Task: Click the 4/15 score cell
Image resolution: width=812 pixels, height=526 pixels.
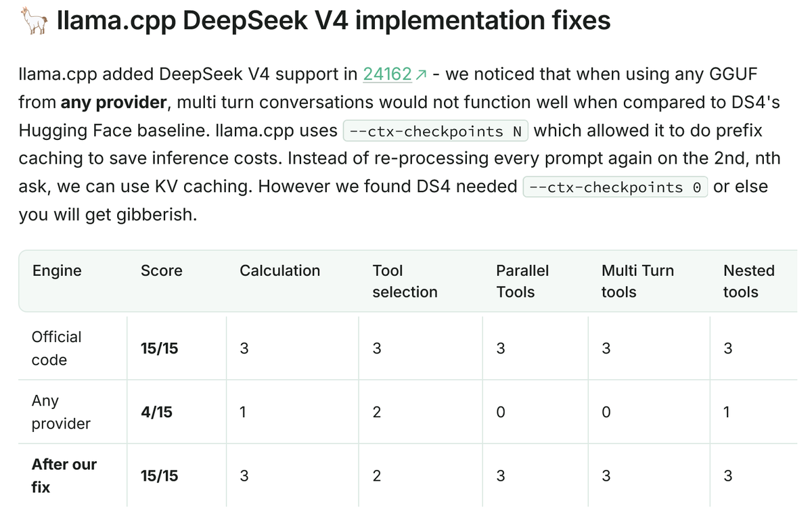Action: tap(156, 412)
